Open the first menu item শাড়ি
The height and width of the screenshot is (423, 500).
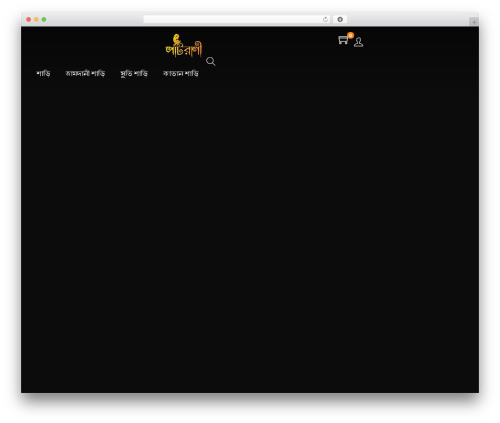pos(43,73)
